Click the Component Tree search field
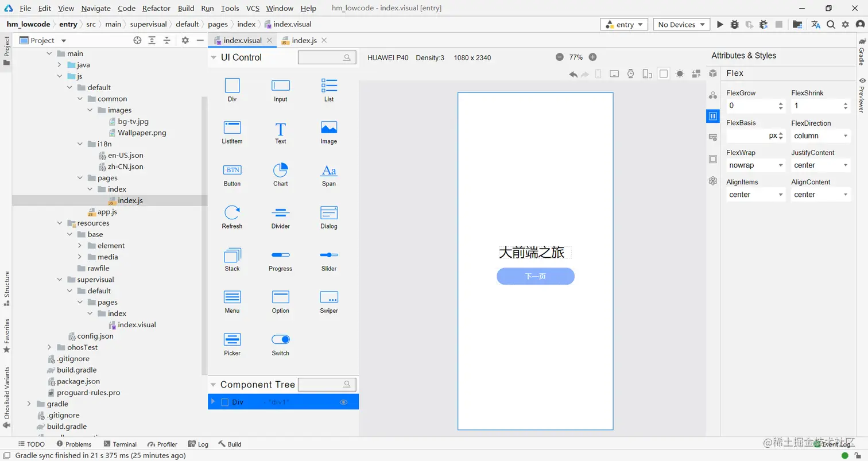 (x=327, y=384)
